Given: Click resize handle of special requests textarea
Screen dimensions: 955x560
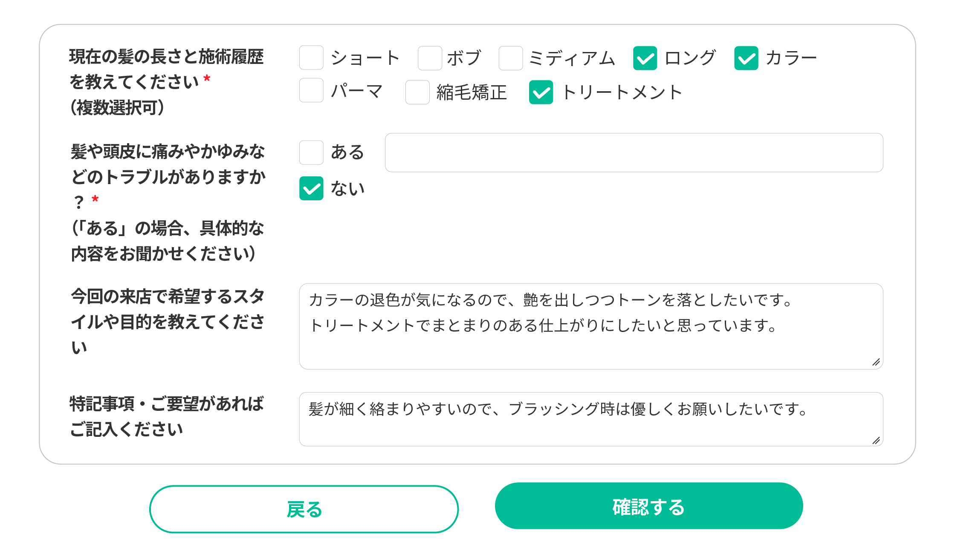Looking at the screenshot, I should [876, 441].
